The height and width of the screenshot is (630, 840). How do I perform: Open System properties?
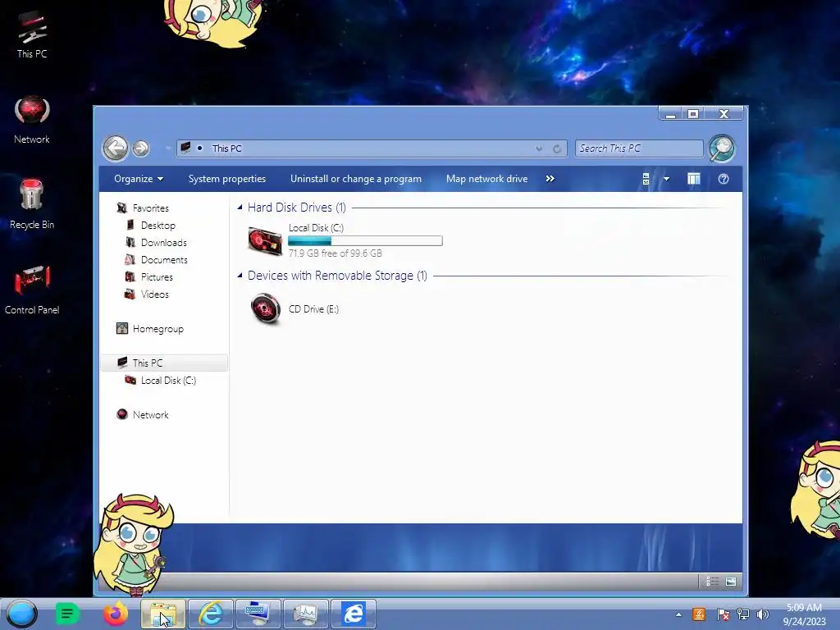(227, 179)
